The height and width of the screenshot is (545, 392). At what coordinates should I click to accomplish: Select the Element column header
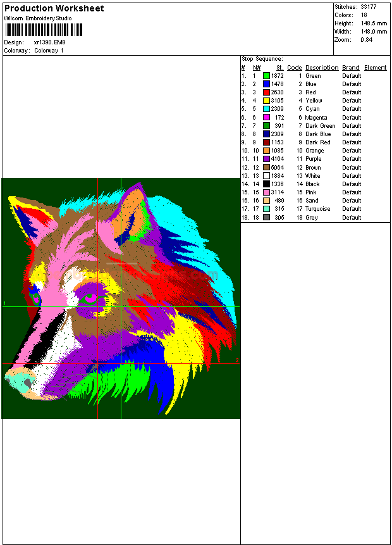[375, 68]
